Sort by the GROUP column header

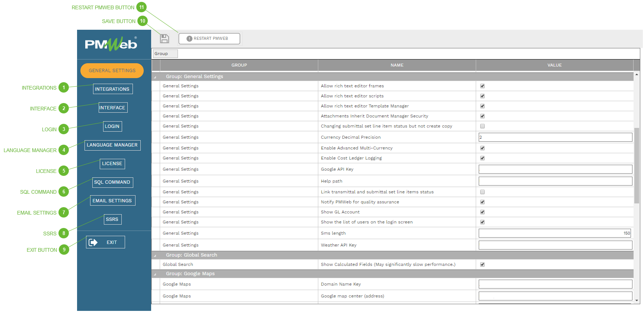(x=239, y=65)
